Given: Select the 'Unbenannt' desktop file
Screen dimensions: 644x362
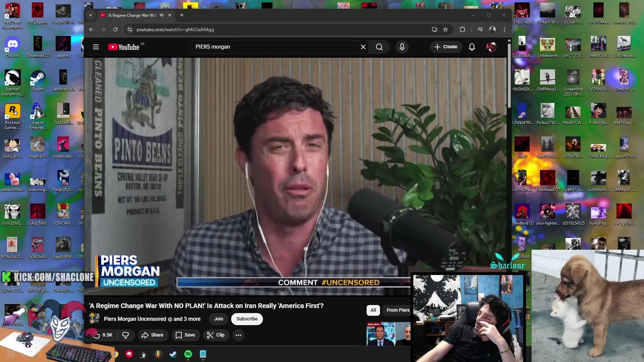Looking at the screenshot, I should (547, 47).
